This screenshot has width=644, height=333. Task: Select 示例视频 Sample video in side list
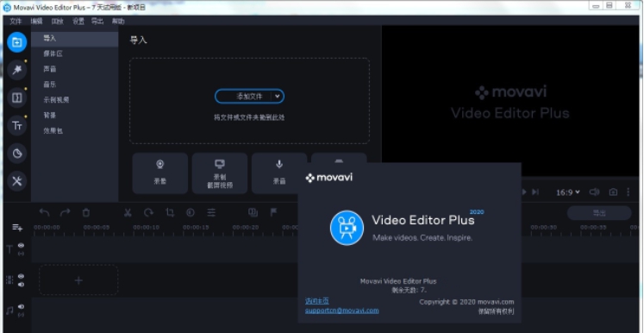tap(75, 100)
